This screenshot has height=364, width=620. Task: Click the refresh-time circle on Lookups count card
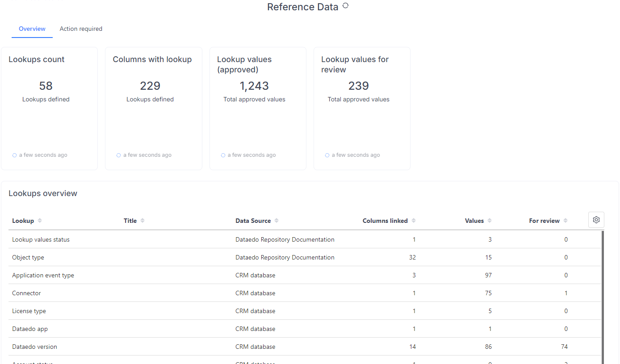15,155
